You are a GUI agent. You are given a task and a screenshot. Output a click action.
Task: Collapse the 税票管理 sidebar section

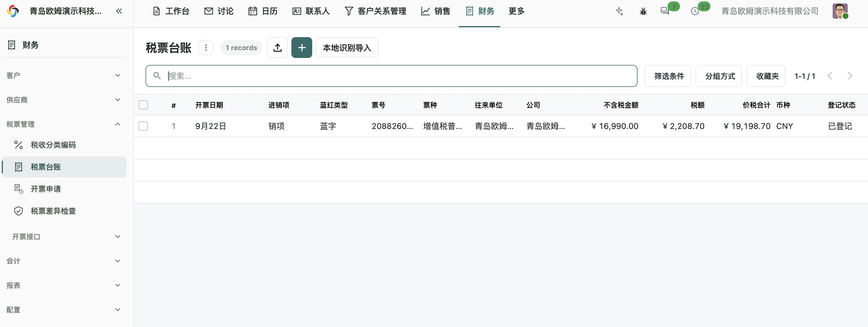point(64,124)
